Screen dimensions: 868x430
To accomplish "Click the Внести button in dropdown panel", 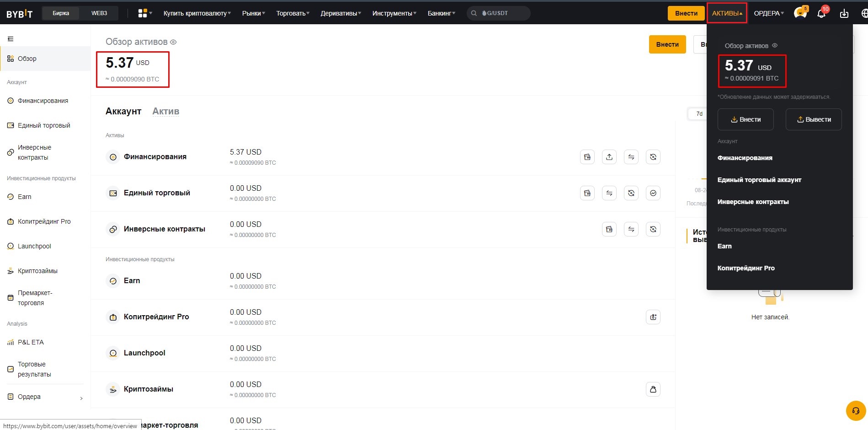I will click(746, 119).
